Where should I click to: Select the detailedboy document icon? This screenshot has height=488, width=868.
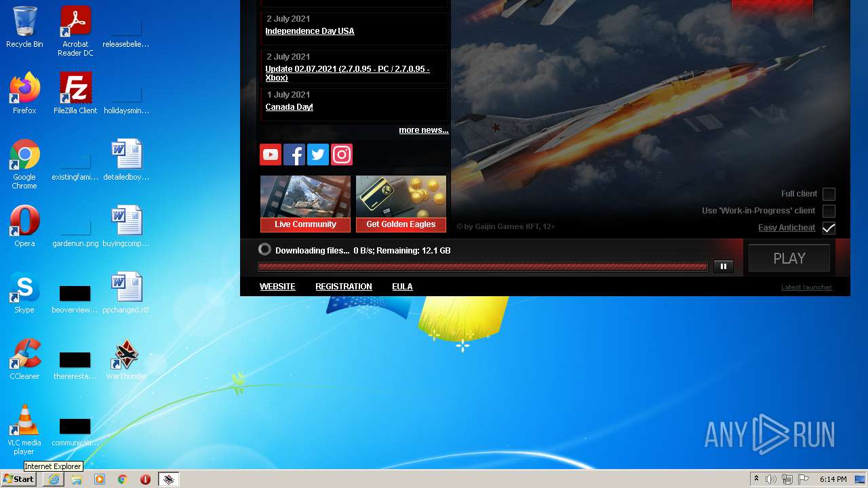pos(126,160)
